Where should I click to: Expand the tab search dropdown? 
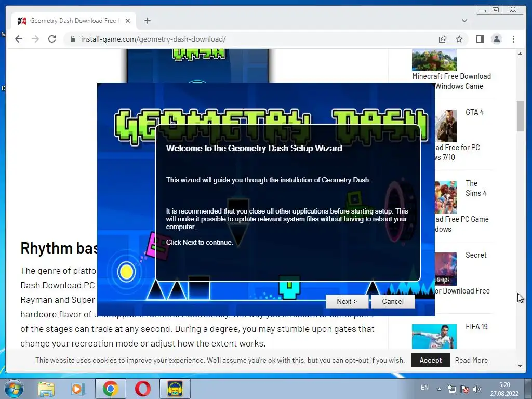[464, 21]
